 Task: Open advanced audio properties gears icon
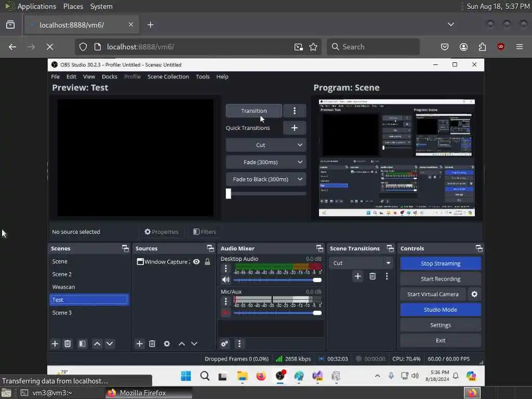pyautogui.click(x=224, y=344)
